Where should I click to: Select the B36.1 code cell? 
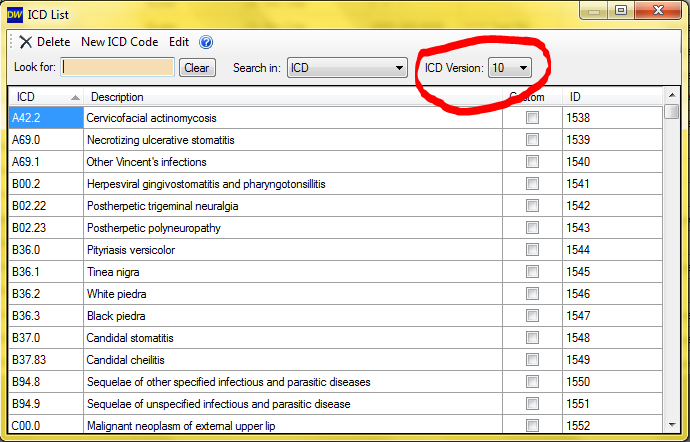46,272
